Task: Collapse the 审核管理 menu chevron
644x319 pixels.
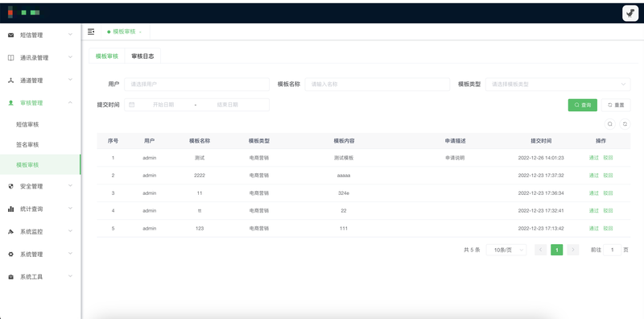Action: click(70, 103)
